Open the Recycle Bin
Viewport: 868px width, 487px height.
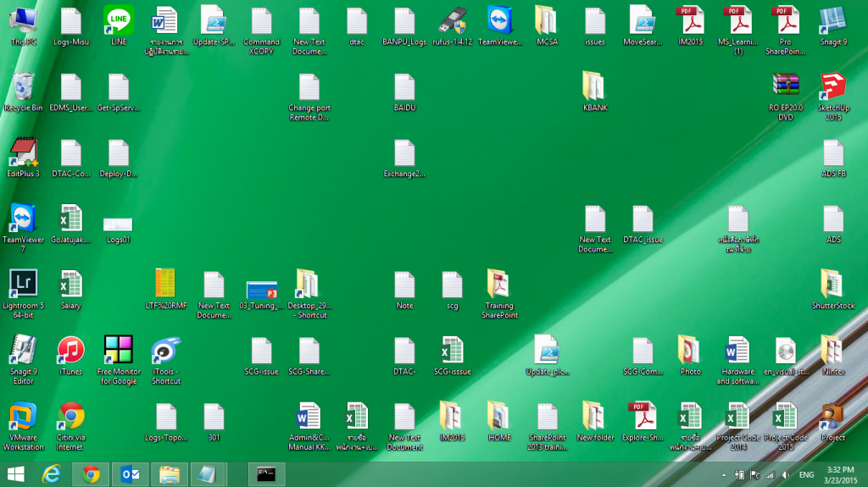pyautogui.click(x=23, y=91)
